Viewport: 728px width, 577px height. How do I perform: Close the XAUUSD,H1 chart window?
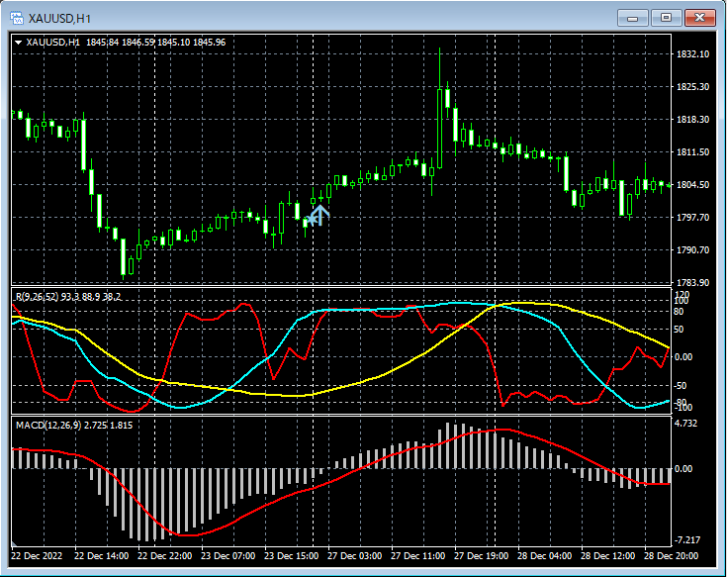click(x=699, y=18)
